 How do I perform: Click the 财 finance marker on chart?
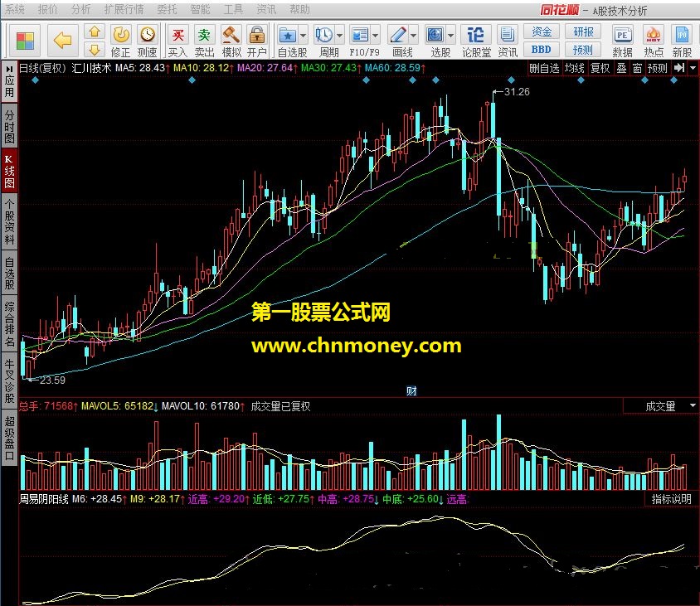click(x=411, y=391)
